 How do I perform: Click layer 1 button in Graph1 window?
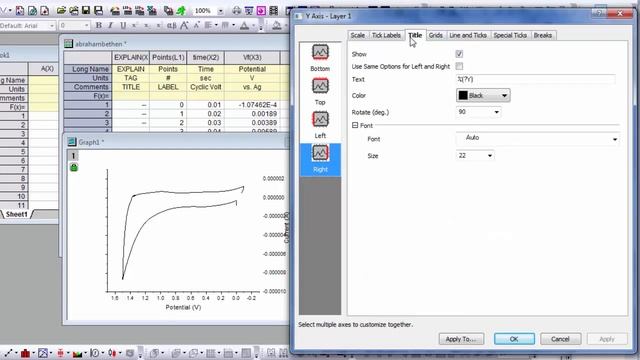(x=73, y=156)
